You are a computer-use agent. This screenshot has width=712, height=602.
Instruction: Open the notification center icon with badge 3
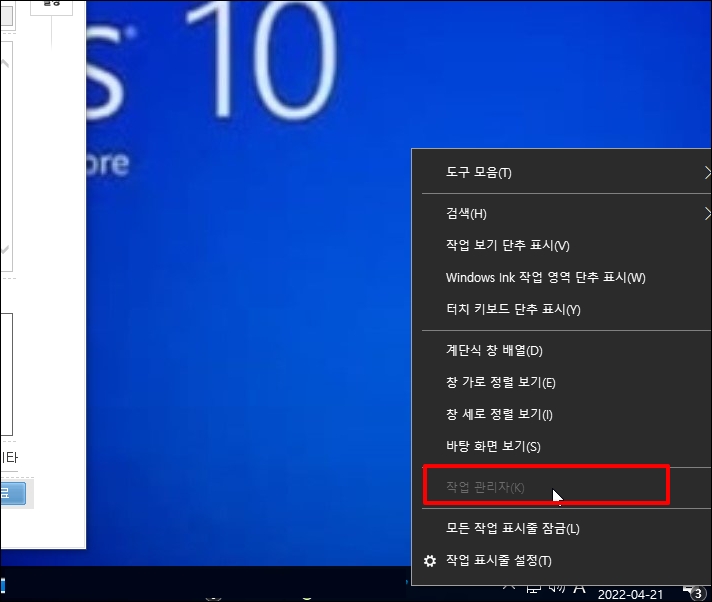(695, 592)
